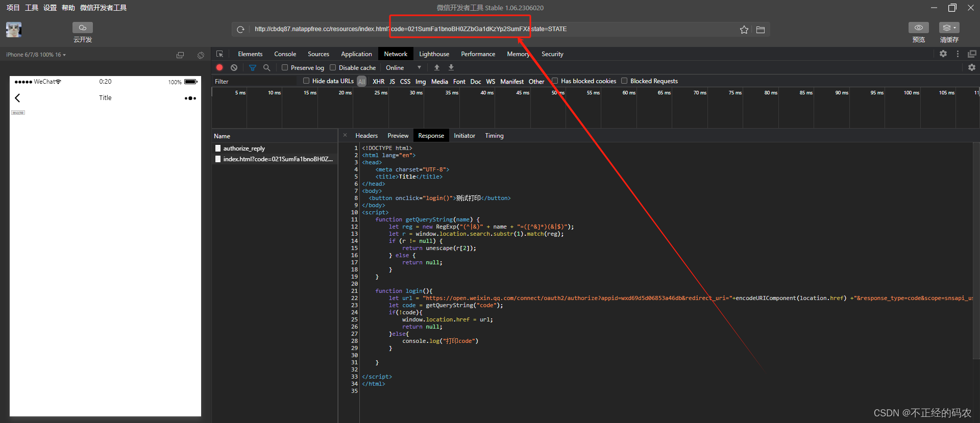The image size is (980, 423).
Task: Tap the small 测试打印 button in the simulator page
Action: pyautogui.click(x=18, y=112)
